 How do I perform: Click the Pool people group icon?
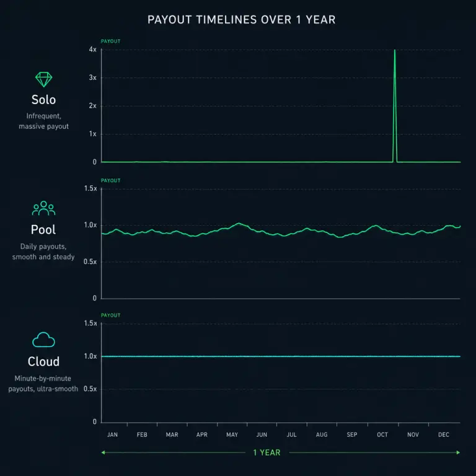point(44,208)
